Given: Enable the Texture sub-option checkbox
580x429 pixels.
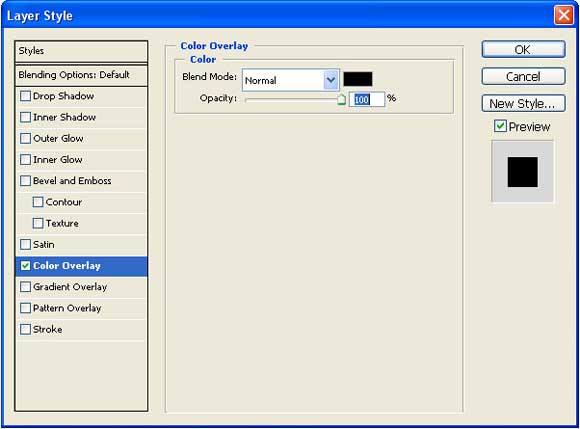Looking at the screenshot, I should click(x=38, y=223).
